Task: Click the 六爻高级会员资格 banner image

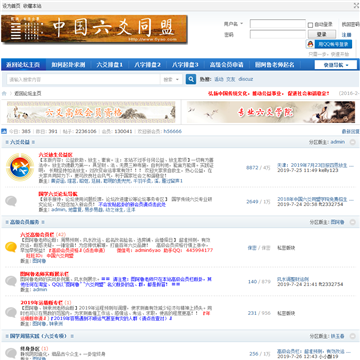Action: pyautogui.click(x=91, y=112)
